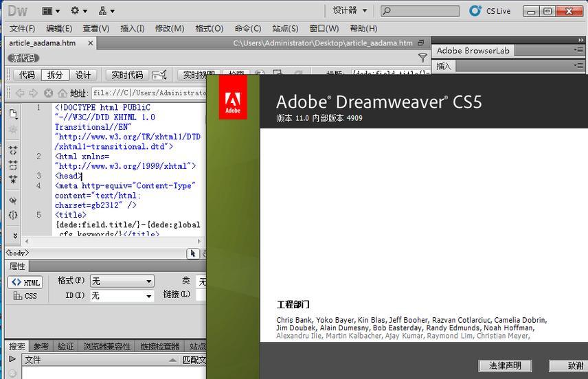Switch to Design (设计) view

pyautogui.click(x=83, y=75)
